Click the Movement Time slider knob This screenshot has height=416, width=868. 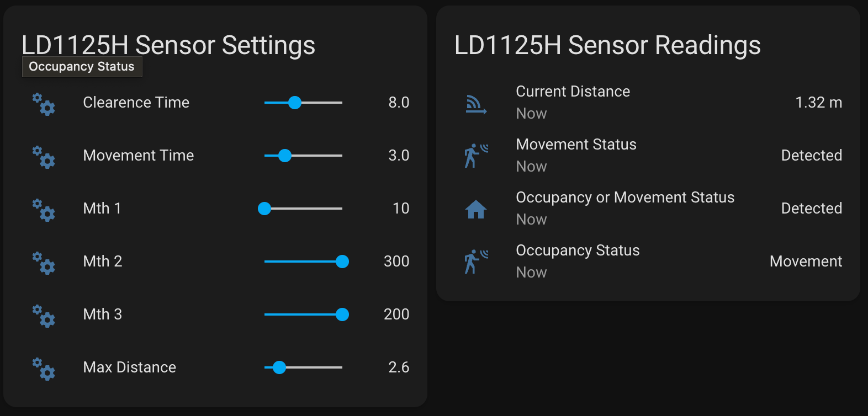[x=285, y=156]
